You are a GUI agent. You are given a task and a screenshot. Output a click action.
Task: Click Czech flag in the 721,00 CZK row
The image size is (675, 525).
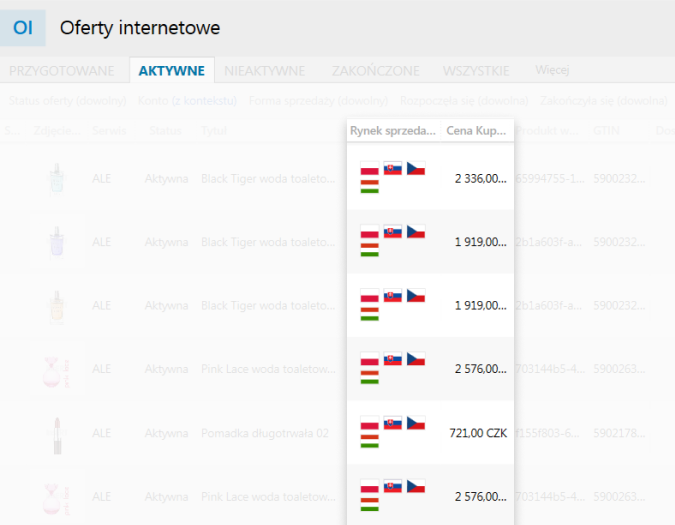pos(416,424)
